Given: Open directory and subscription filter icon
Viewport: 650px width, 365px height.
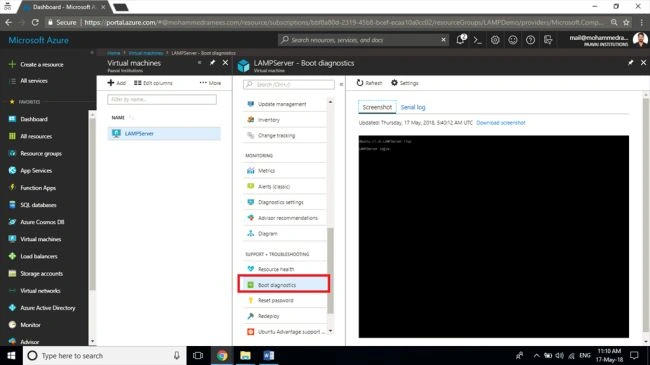Looking at the screenshot, I should click(548, 40).
